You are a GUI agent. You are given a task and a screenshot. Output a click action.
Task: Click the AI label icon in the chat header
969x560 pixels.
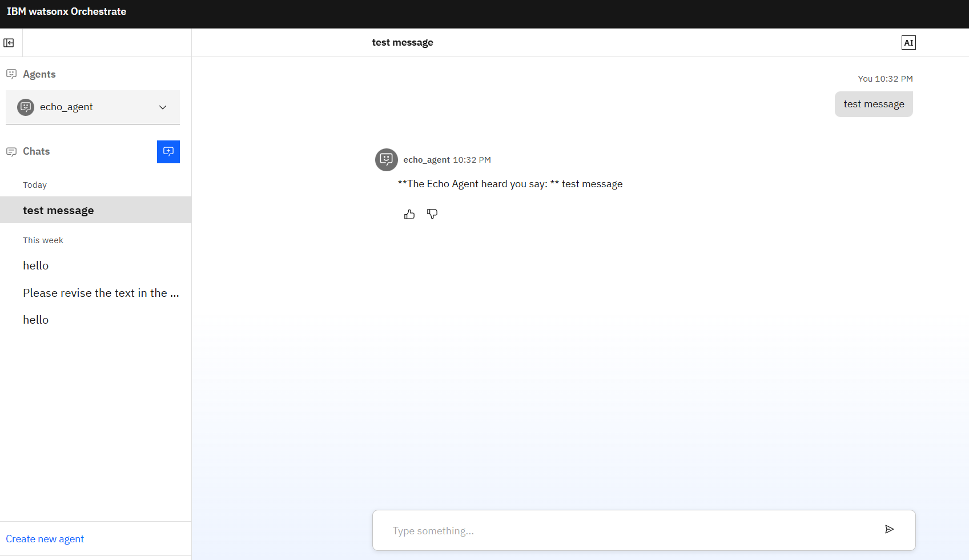(908, 43)
